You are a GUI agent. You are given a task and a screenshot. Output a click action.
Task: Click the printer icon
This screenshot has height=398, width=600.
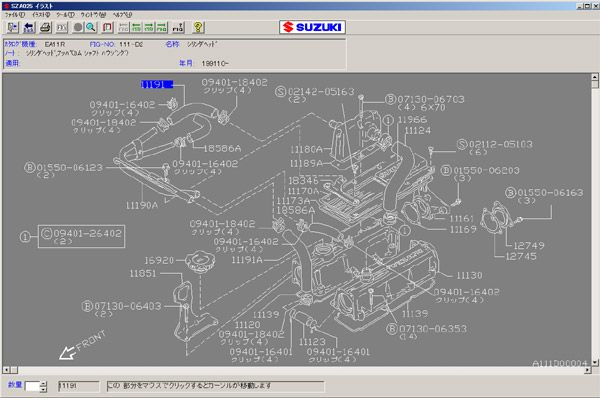click(x=46, y=27)
